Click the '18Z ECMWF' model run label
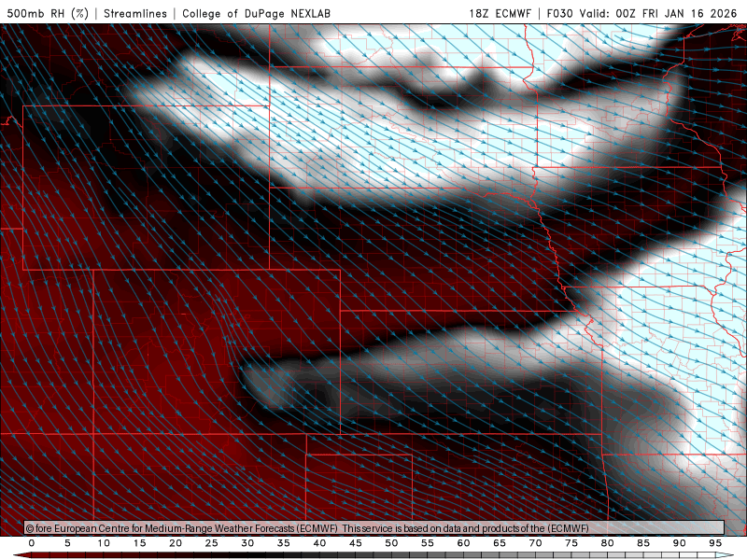747x560 pixels. (x=500, y=13)
